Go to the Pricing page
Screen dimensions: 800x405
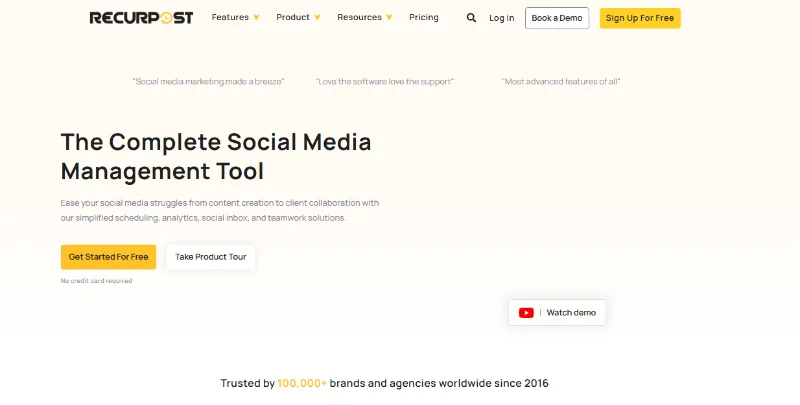point(424,18)
